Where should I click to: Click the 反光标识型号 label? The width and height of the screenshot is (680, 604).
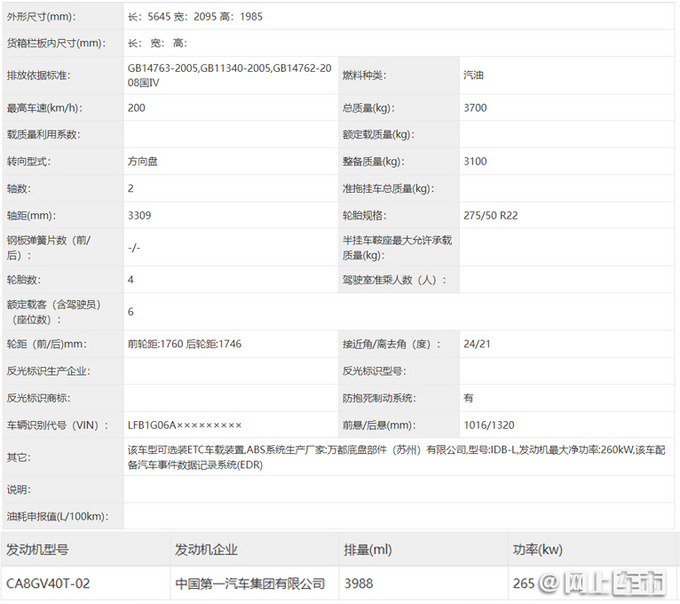point(374,371)
